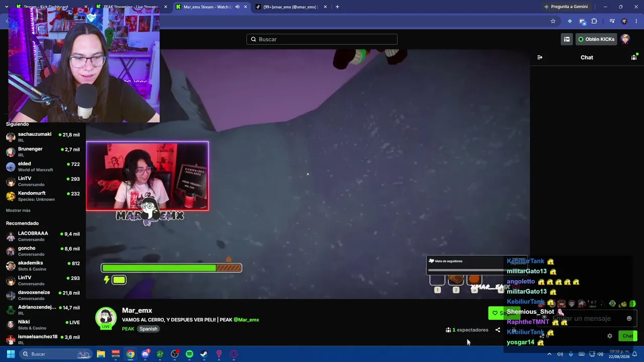Screen dimensions: 644x362
Task: Click the Enviar un mensaje chat input
Action: [588, 318]
